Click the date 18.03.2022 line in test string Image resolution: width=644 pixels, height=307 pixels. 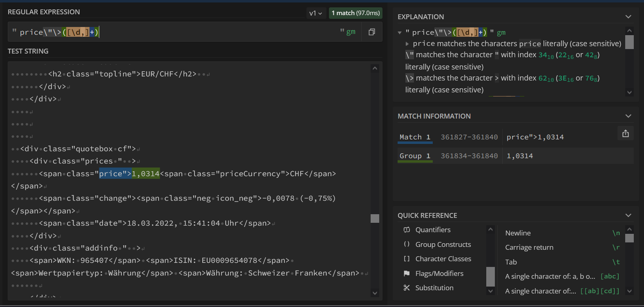point(155,223)
